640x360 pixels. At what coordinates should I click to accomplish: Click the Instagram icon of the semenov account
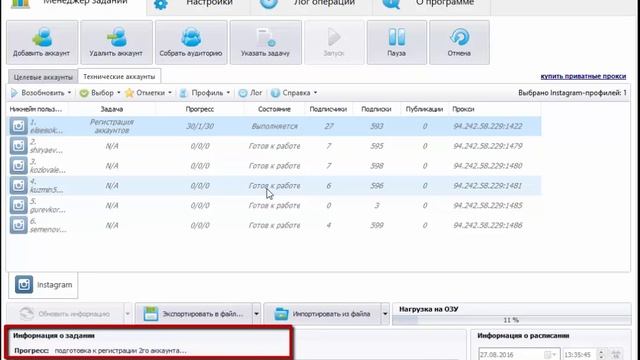[18, 225]
